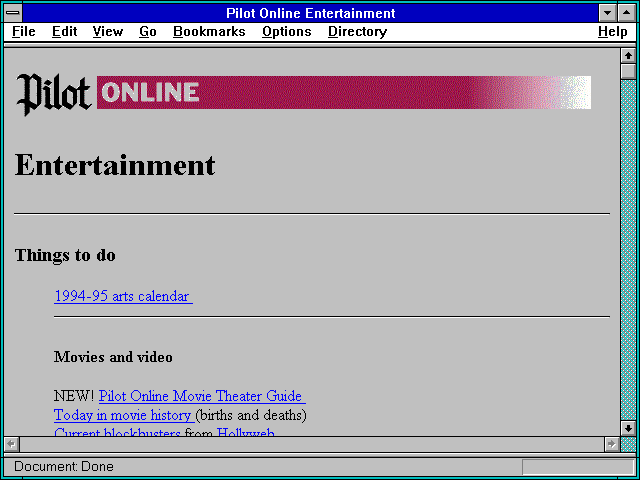Click the vertical scrollbar thumb
The image size is (640, 480).
click(x=628, y=71)
